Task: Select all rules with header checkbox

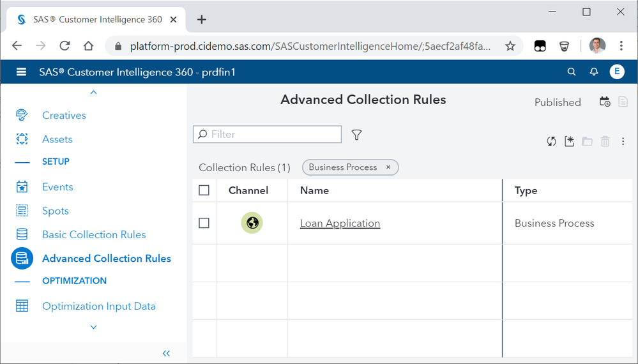Action: coord(204,190)
